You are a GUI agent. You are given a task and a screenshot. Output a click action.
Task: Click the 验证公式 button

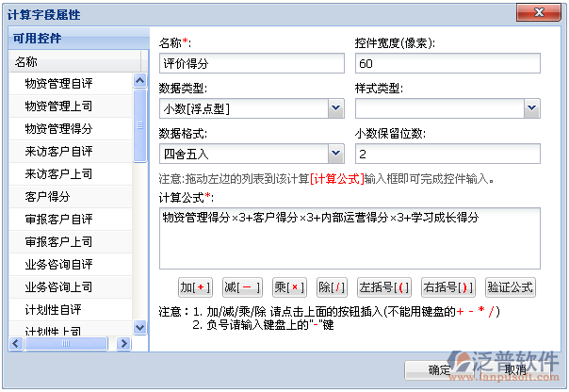click(511, 286)
